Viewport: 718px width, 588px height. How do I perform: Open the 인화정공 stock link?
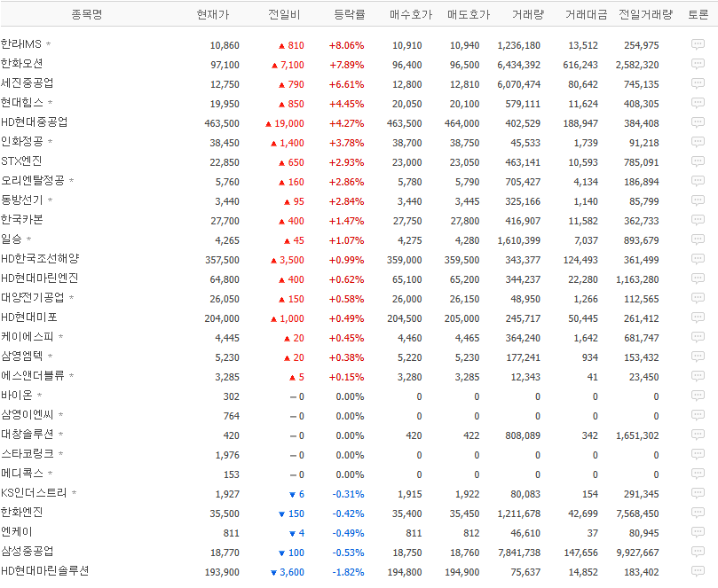[x=21, y=141]
